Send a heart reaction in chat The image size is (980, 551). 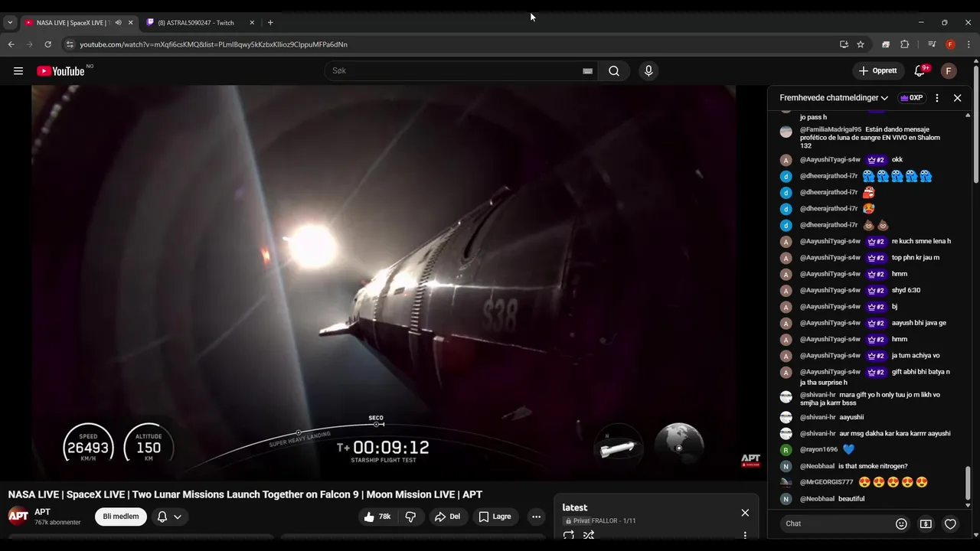[950, 523]
